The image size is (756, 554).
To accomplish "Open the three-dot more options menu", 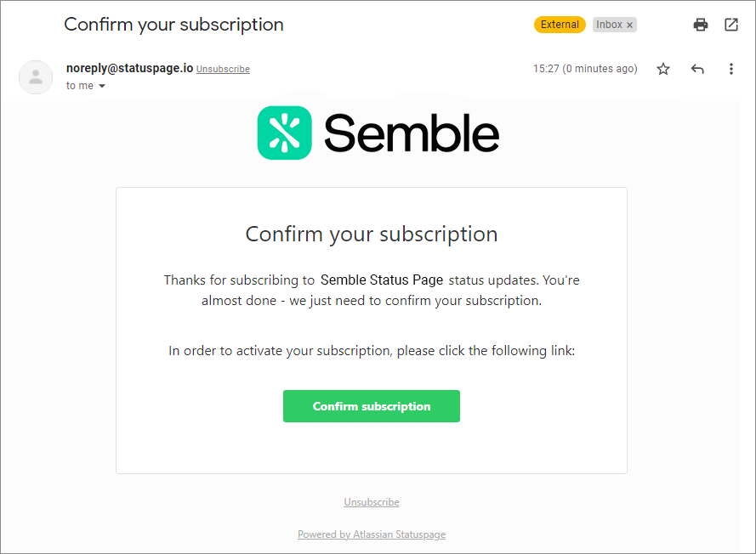I will pyautogui.click(x=731, y=69).
